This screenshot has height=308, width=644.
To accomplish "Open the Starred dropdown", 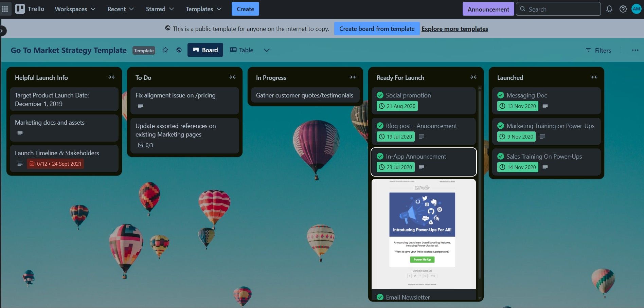I will point(160,9).
